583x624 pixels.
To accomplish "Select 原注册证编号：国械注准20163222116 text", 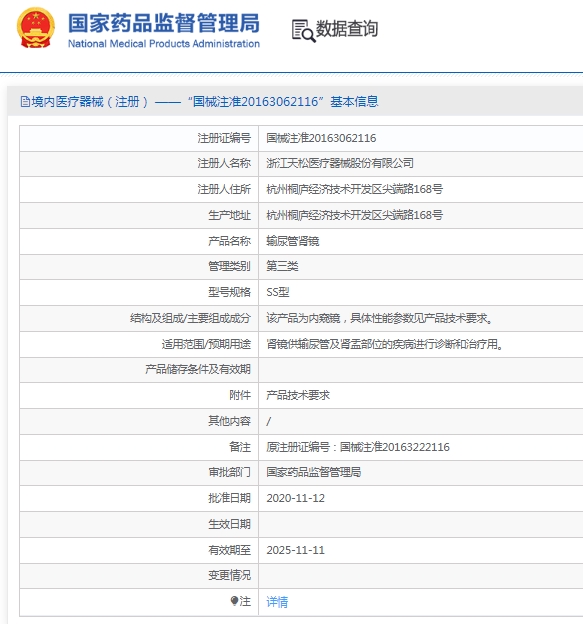I will tap(358, 447).
